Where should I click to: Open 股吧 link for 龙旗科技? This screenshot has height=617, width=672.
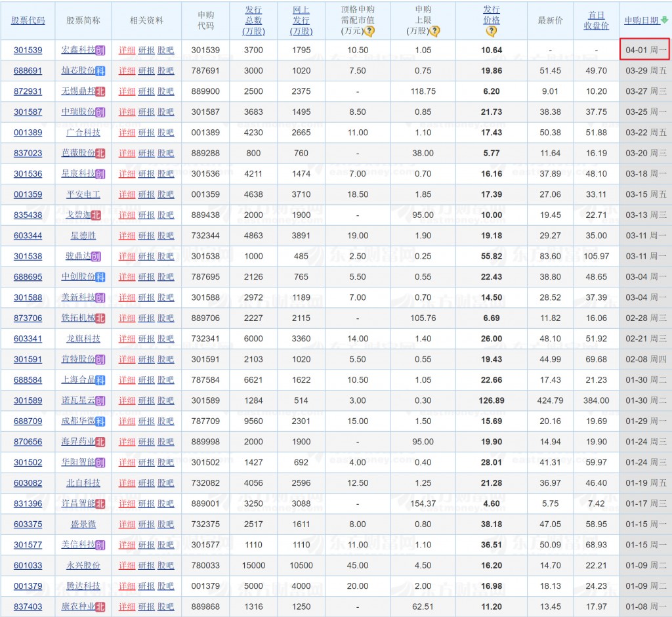pyautogui.click(x=166, y=339)
